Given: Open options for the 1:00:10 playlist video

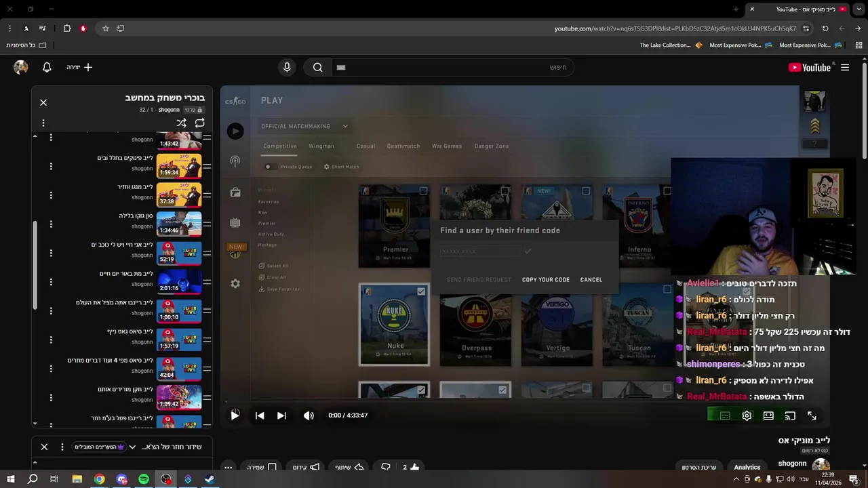Looking at the screenshot, I should (x=51, y=310).
